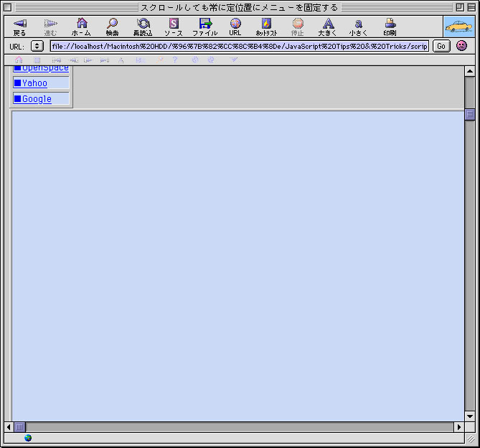Image resolution: width=480 pixels, height=448 pixels.
Task: Click the Go button
Action: coord(441,46)
